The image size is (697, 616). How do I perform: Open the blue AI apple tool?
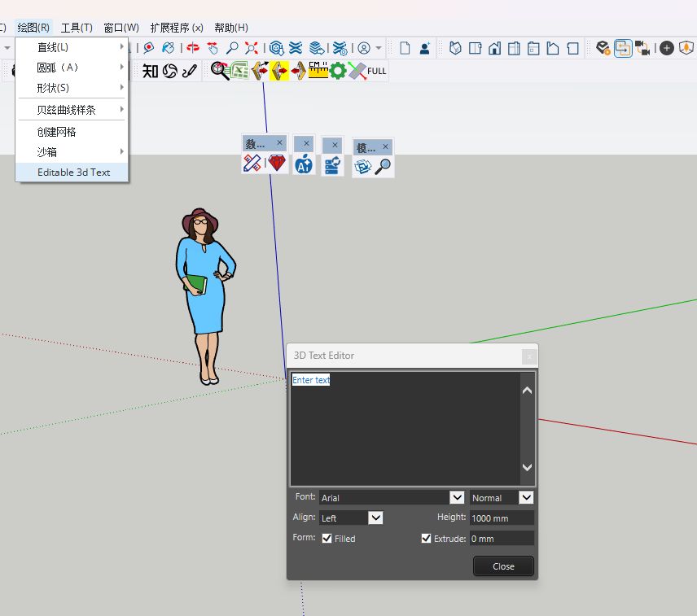point(304,164)
